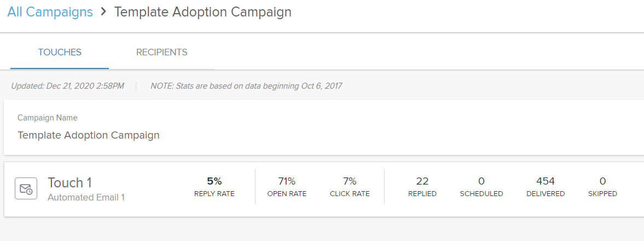Image resolution: width=644 pixels, height=241 pixels.
Task: View the 0 Scheduled count
Action: click(481, 187)
